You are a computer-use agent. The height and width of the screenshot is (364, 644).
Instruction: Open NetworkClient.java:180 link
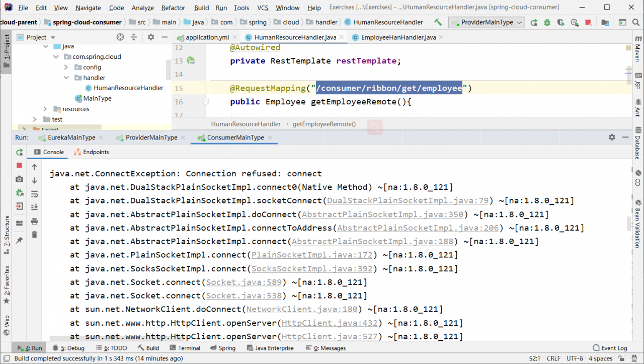(302, 309)
